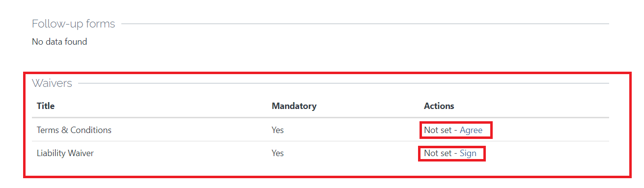Click the Terms & Conditions waiver title
This screenshot has width=644, height=188.
coord(74,130)
